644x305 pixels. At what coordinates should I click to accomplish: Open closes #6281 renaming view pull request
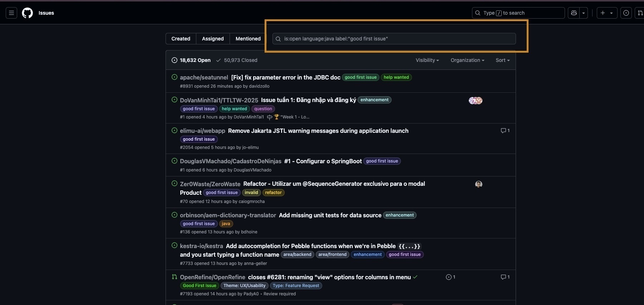pos(329,277)
